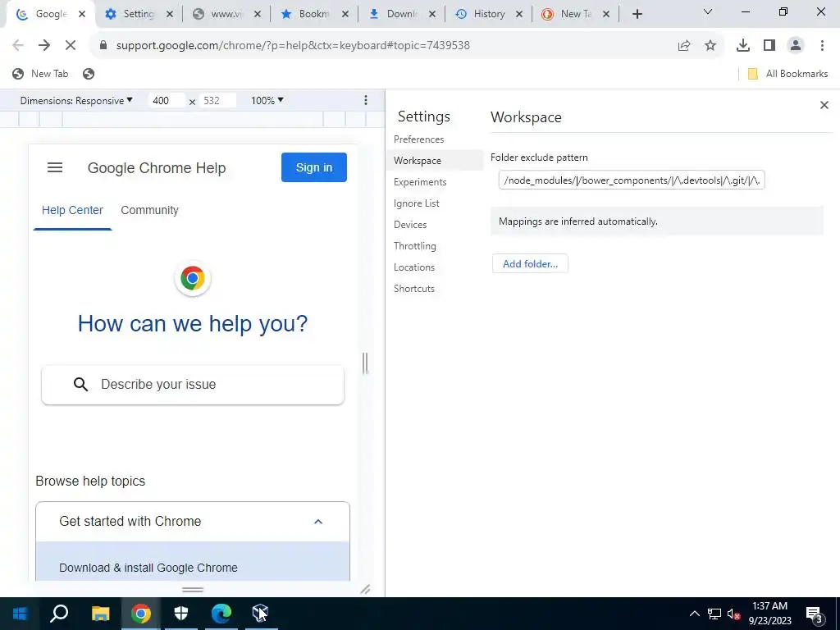840x630 pixels.
Task: Collapse Get started with Chrome section
Action: pyautogui.click(x=193, y=521)
